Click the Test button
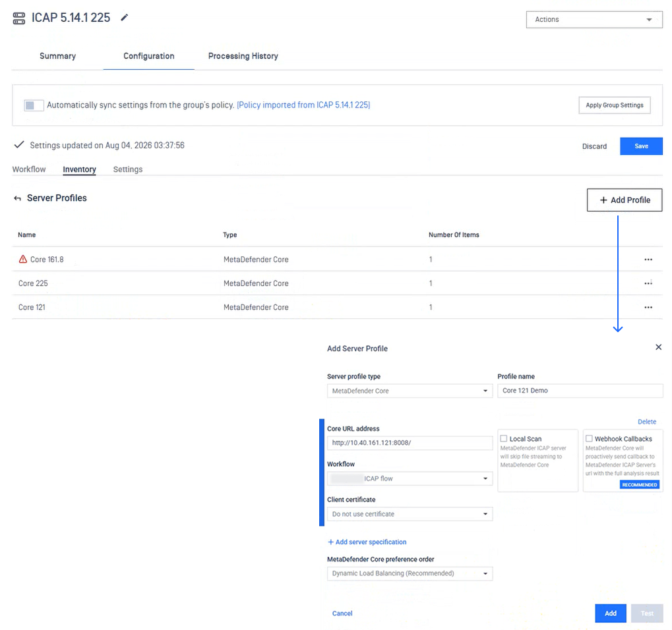 pyautogui.click(x=647, y=614)
